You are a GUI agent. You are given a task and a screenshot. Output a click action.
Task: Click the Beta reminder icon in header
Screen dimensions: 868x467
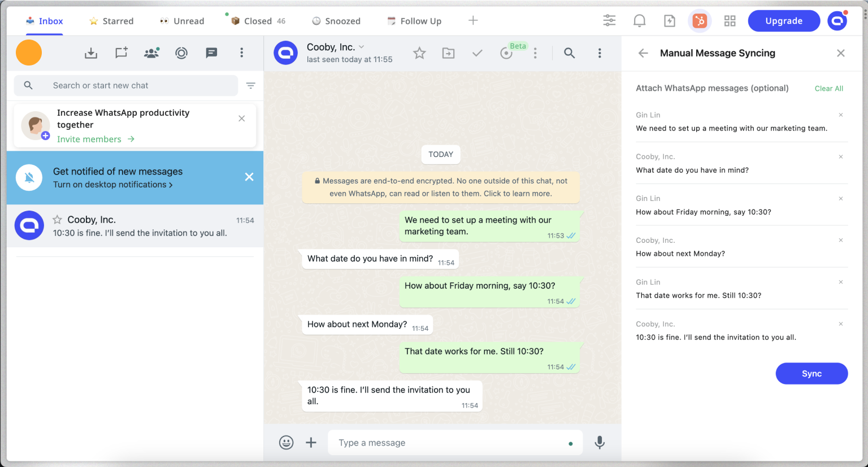(x=506, y=53)
